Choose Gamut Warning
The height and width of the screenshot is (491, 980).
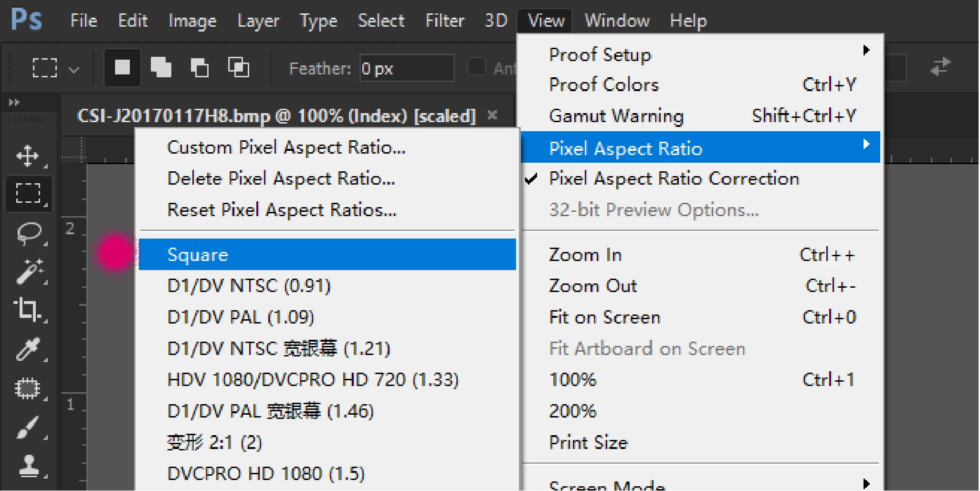coord(700,116)
